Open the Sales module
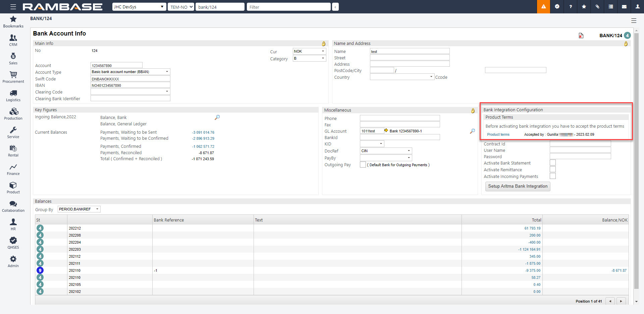Image resolution: width=644 pixels, height=314 pixels. [13, 59]
